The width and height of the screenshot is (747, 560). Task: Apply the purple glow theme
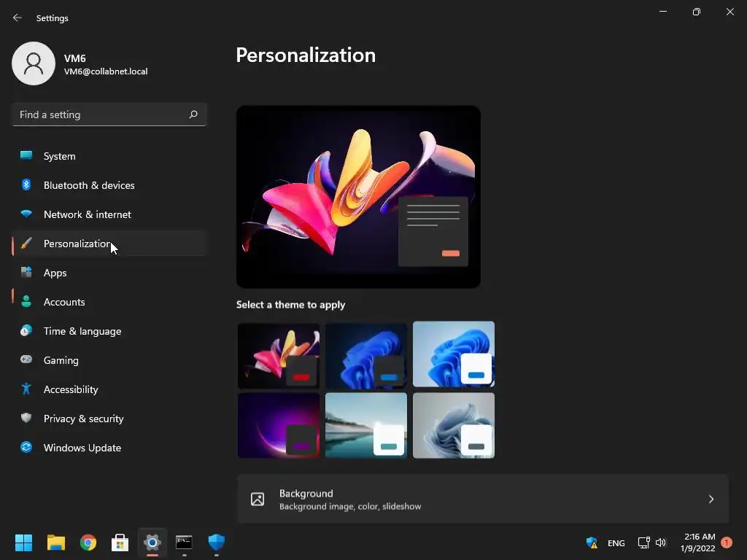pos(279,426)
